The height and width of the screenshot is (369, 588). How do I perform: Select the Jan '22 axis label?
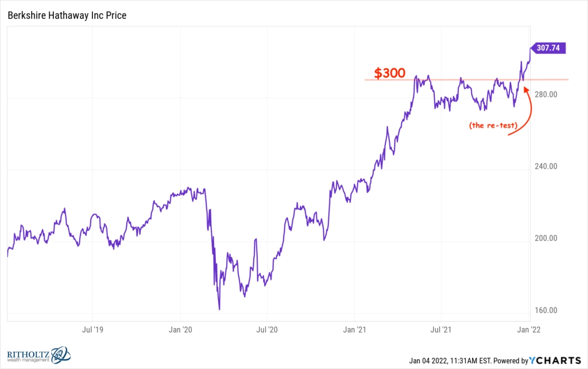[x=529, y=329]
